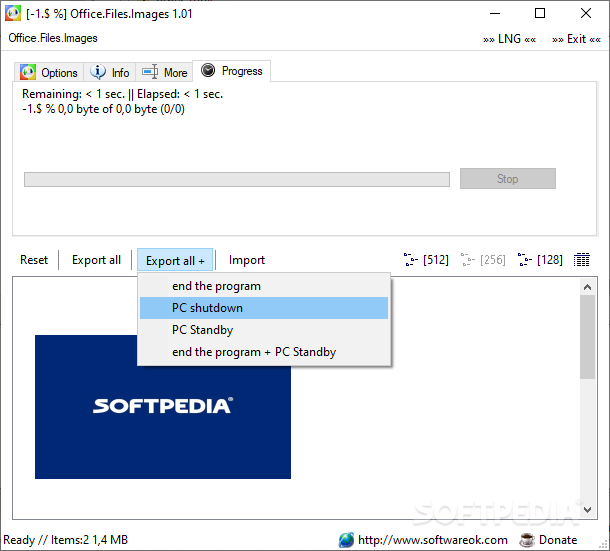The height and width of the screenshot is (551, 610).
Task: Open the Options tab
Action: [x=49, y=72]
